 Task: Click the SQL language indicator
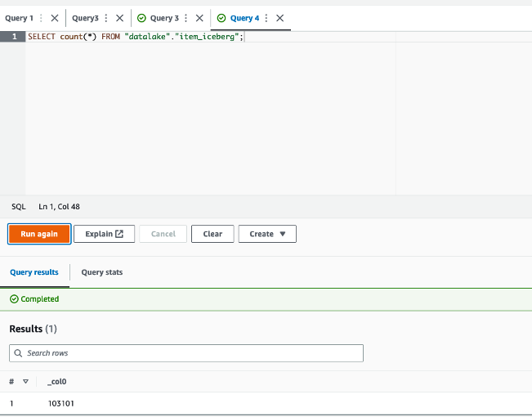18,207
